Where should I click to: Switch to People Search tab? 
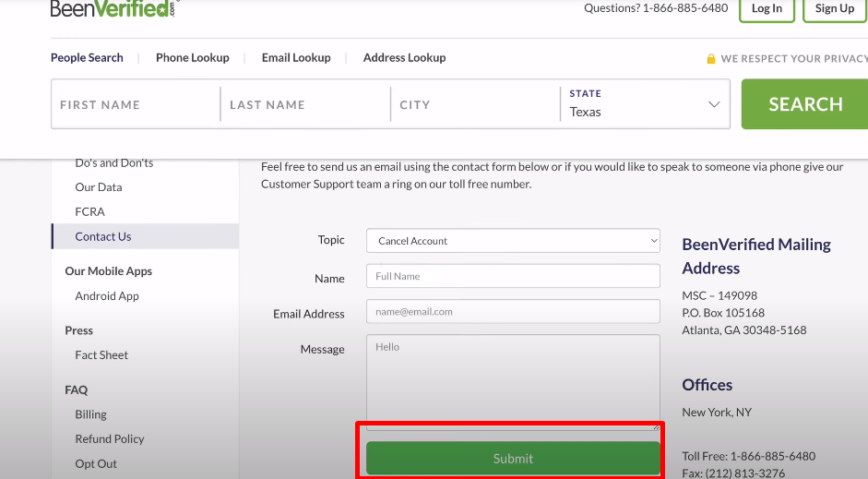coord(87,57)
